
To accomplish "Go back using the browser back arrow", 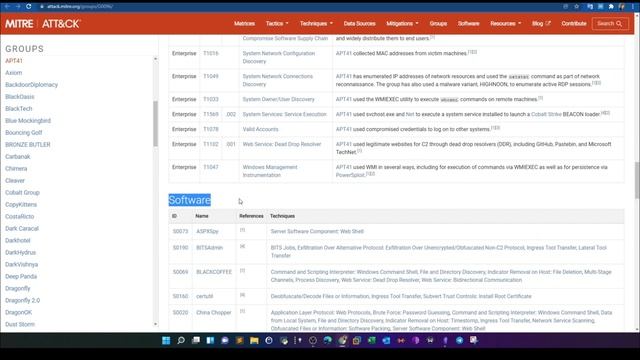I will click(x=7, y=7).
